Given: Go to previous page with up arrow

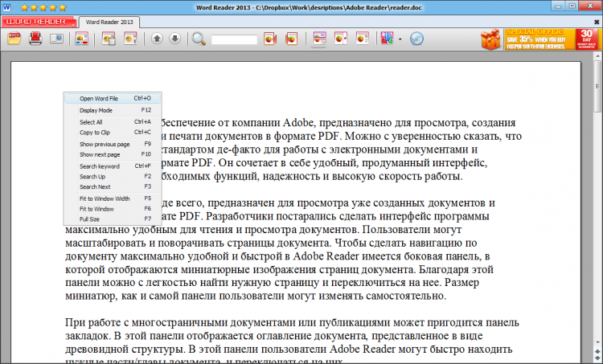Looking at the screenshot, I should click(157, 39).
